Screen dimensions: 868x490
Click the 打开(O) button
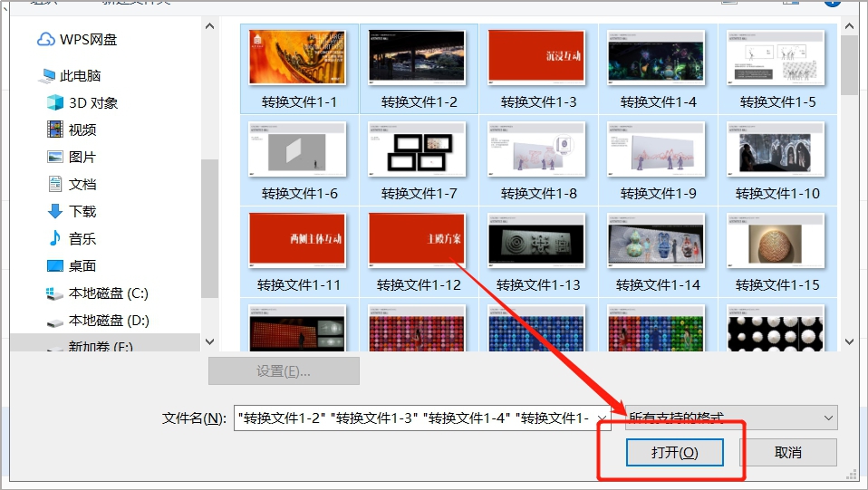point(675,452)
